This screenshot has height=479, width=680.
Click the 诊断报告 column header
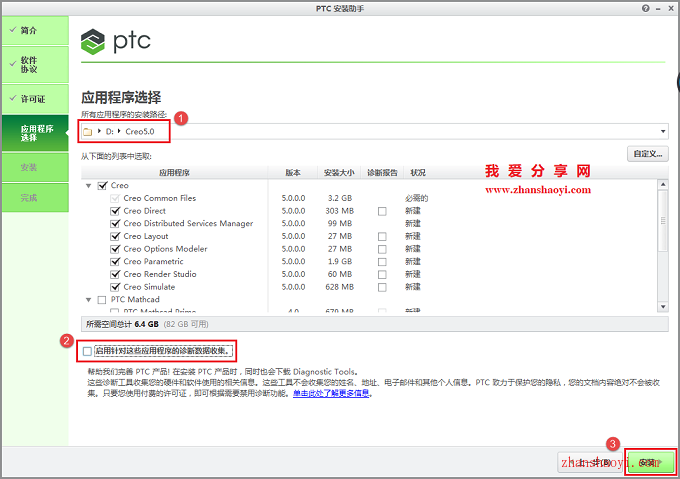pyautogui.click(x=382, y=173)
